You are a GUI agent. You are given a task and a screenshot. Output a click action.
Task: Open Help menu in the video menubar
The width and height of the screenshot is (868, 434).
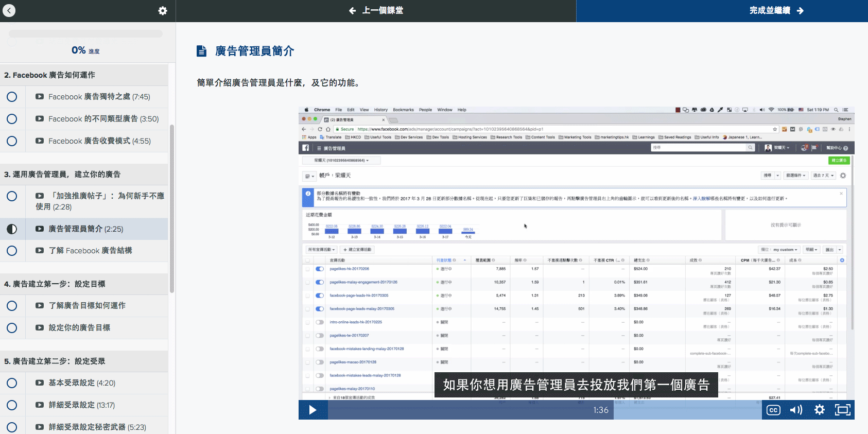point(462,110)
